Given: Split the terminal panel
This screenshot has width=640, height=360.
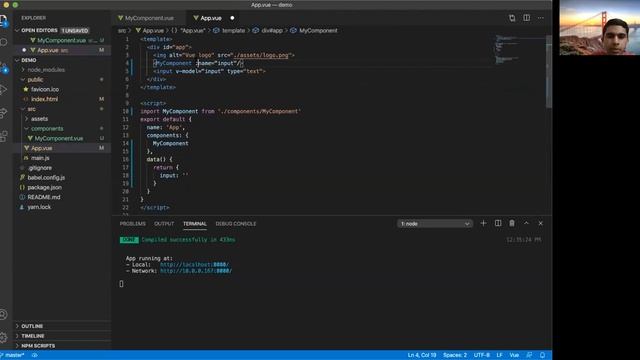Looking at the screenshot, I should coord(498,223).
